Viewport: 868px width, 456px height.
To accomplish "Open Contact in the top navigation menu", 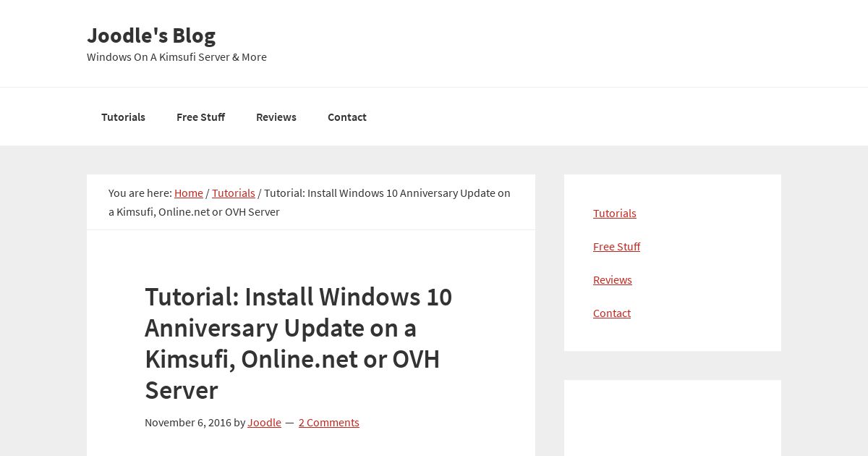I will tap(347, 117).
